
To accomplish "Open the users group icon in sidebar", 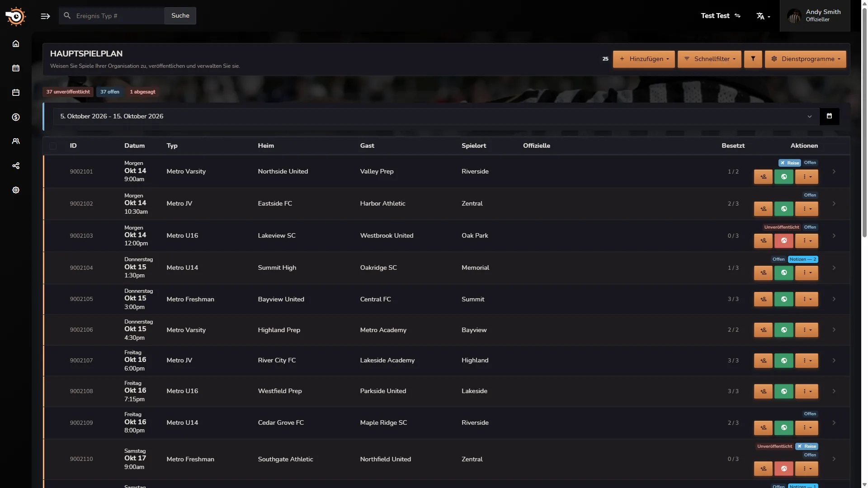I will (16, 141).
